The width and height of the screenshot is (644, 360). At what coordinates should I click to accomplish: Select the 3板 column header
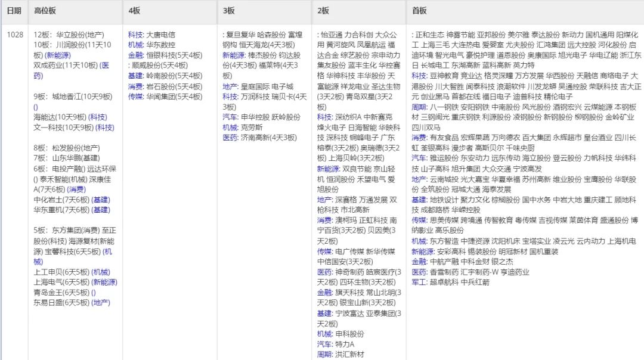pos(229,11)
